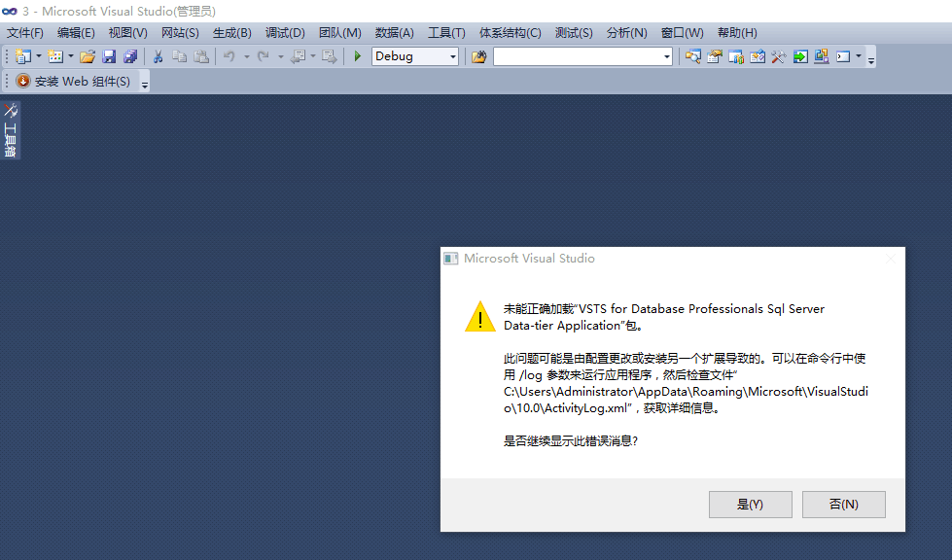Click the Cut scissors icon
Viewport: 952px width, 560px height.
tap(158, 56)
